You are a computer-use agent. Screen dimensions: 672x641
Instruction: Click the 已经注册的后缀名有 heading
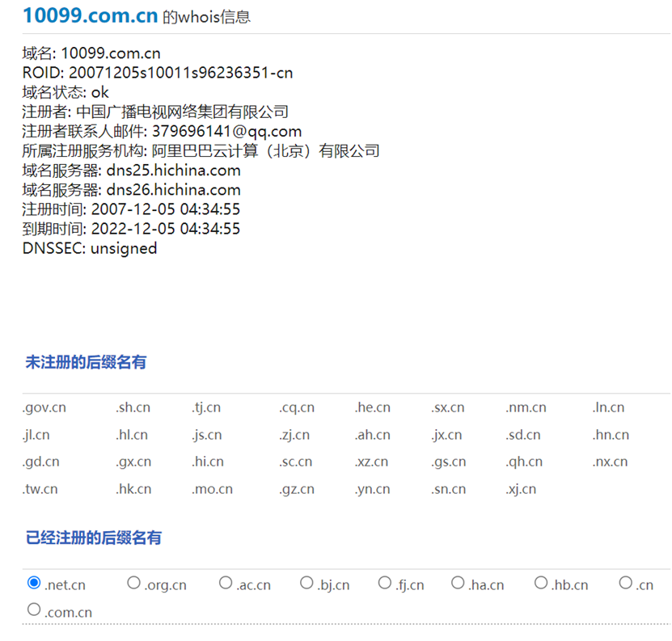click(94, 538)
